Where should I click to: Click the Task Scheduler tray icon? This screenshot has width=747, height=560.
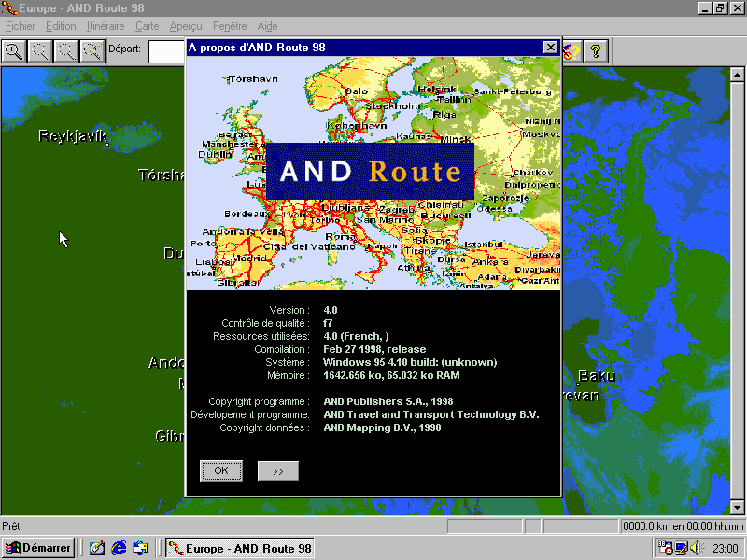(x=665, y=548)
